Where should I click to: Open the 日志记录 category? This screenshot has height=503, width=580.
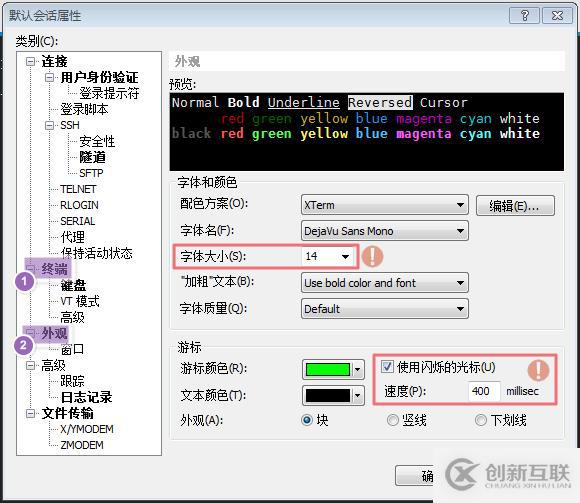[86, 397]
